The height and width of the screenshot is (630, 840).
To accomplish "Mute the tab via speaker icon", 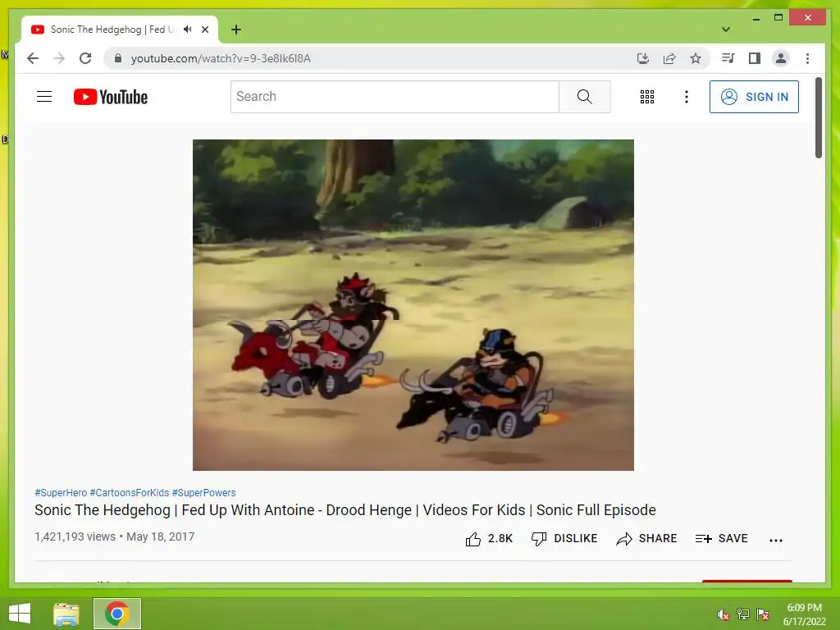I will [187, 30].
